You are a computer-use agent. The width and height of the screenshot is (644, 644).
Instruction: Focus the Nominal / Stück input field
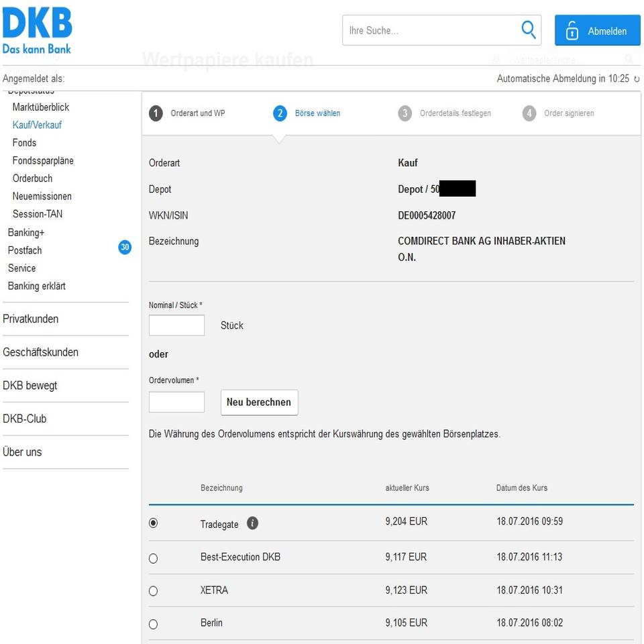click(176, 325)
